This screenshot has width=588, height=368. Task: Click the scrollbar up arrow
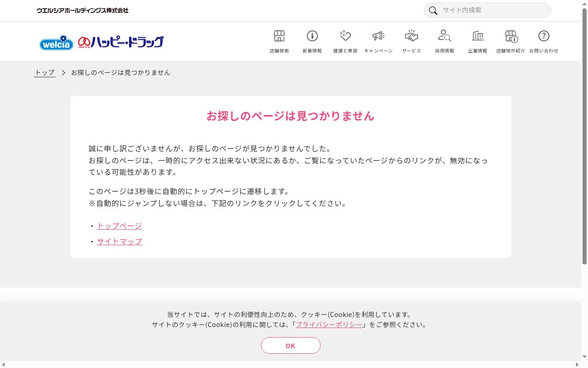584,4
